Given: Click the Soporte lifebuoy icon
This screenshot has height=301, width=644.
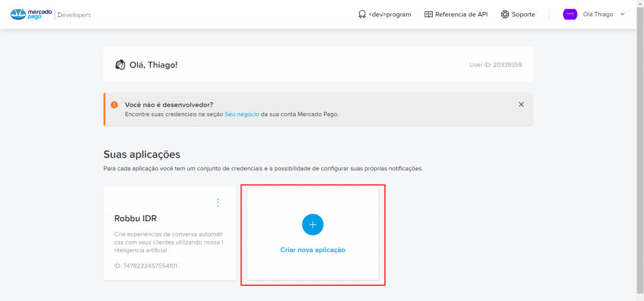Looking at the screenshot, I should pyautogui.click(x=505, y=14).
